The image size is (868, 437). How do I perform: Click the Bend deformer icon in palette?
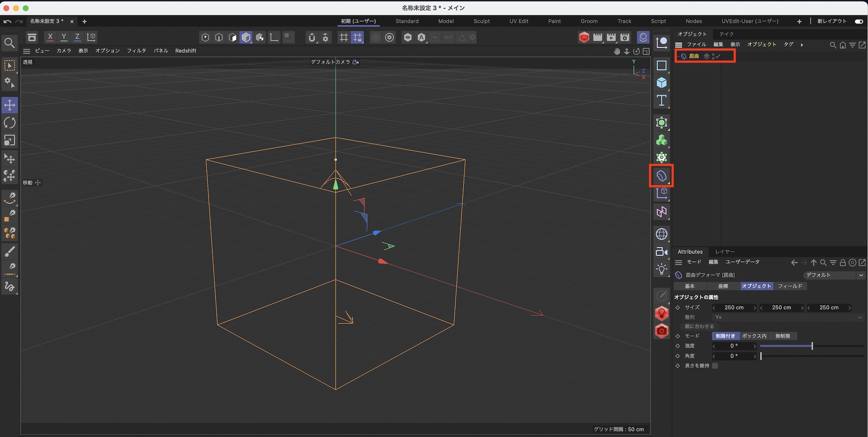(x=661, y=176)
